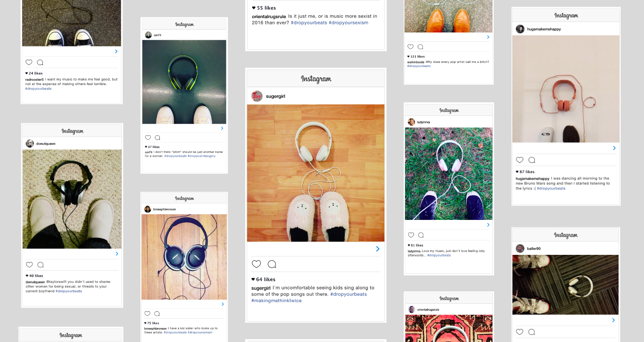
Task: Advance sugergirl's photo with blue chevron
Action: [x=378, y=249]
